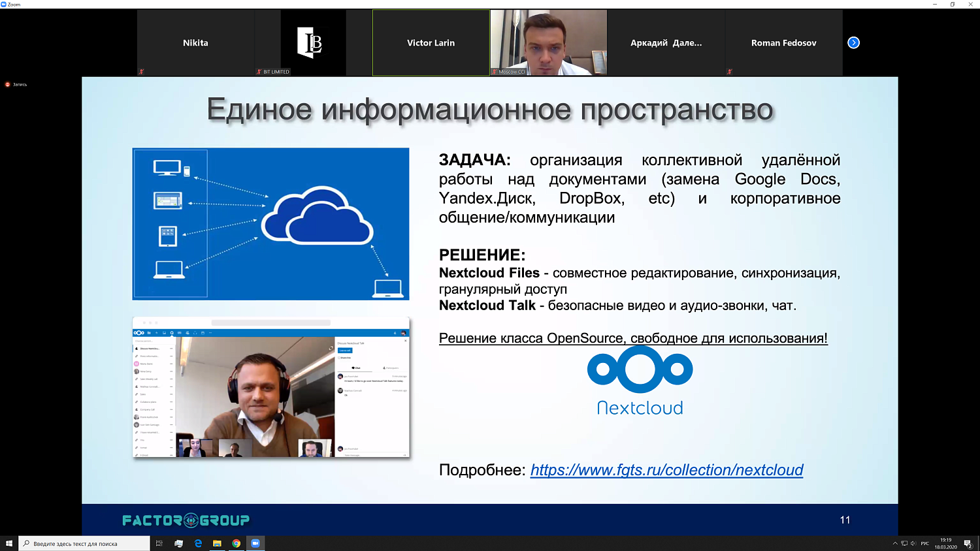Click the Nextcloud Talk bold text
This screenshot has height=551, width=980.
487,306
